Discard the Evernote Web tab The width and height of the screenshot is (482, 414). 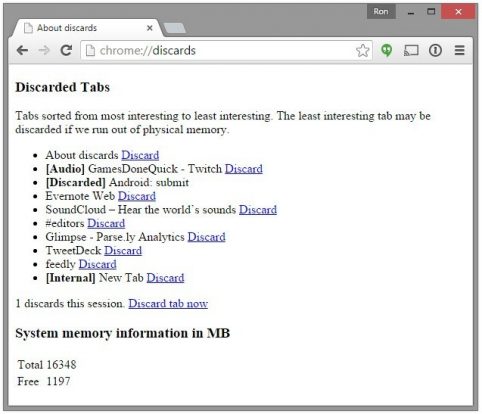click(137, 196)
